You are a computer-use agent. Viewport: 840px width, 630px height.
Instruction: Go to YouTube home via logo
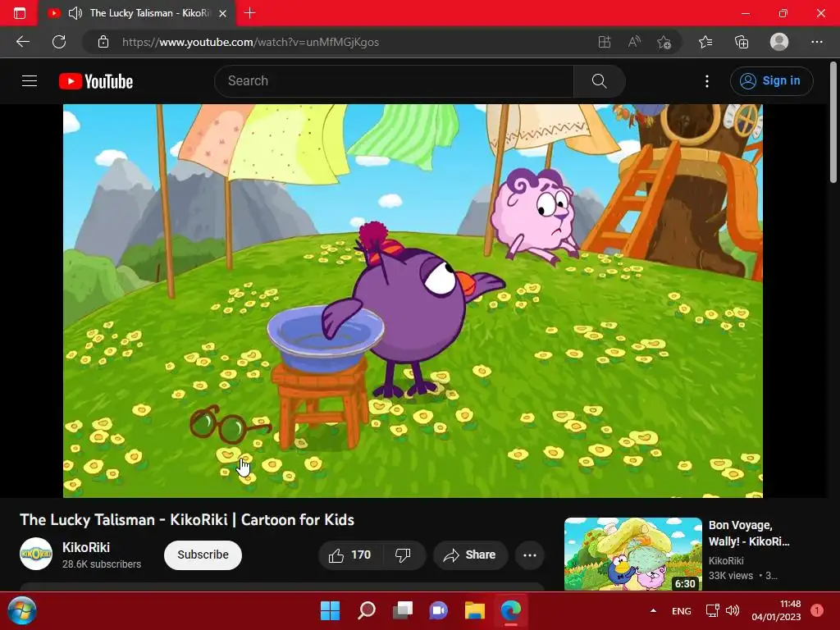pyautogui.click(x=96, y=81)
